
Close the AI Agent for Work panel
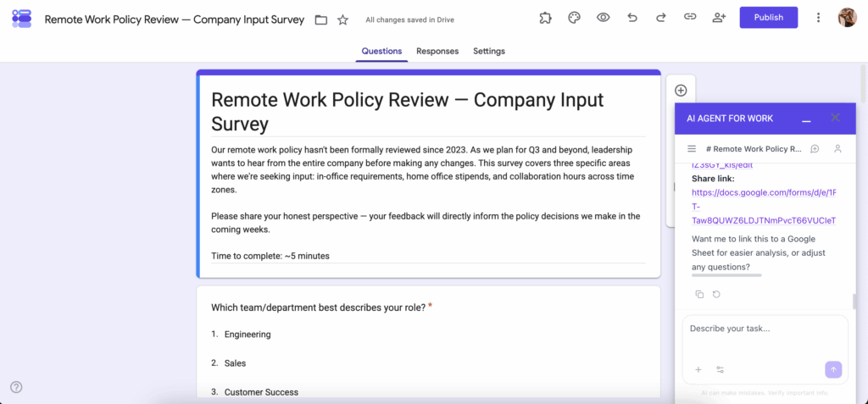click(835, 118)
